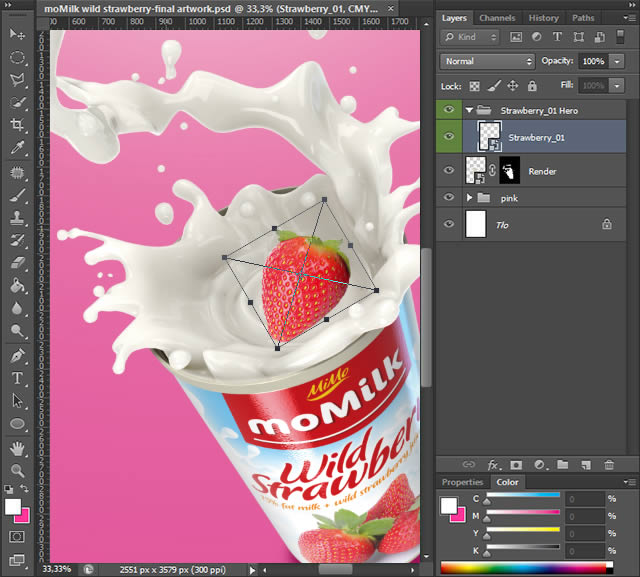Toggle layer filtering switch
The height and width of the screenshot is (577, 640).
620,37
